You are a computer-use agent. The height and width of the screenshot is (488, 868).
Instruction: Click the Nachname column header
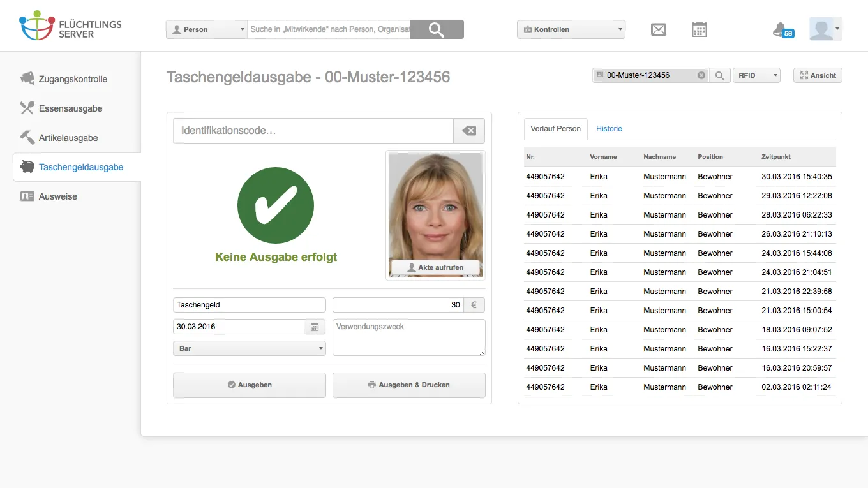[x=659, y=156]
